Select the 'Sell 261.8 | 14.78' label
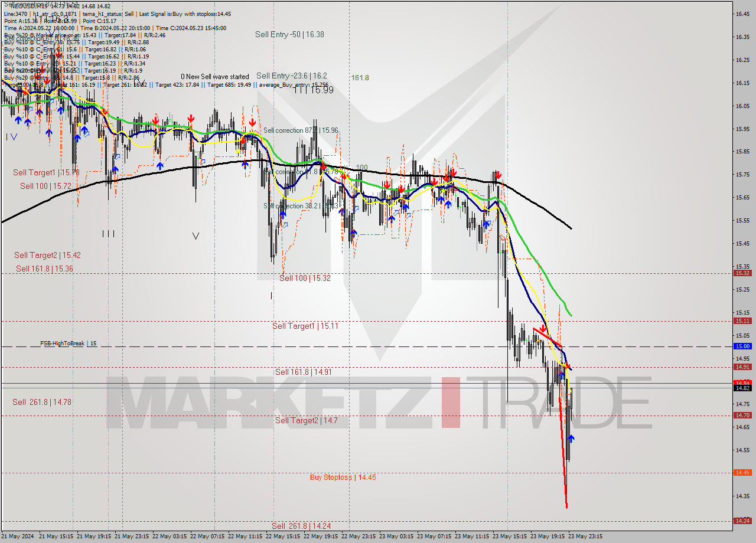This screenshot has width=756, height=543. point(42,402)
